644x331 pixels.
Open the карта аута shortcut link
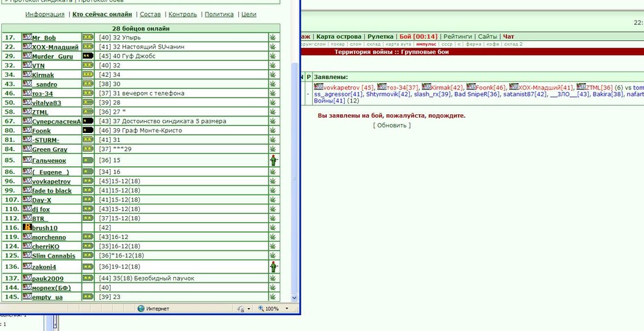(x=398, y=44)
